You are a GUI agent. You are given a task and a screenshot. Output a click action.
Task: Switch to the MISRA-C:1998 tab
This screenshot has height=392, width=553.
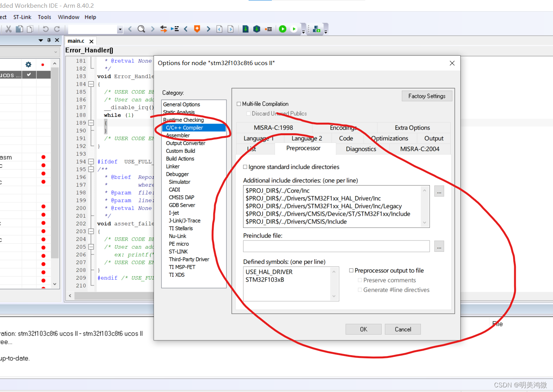pyautogui.click(x=273, y=127)
